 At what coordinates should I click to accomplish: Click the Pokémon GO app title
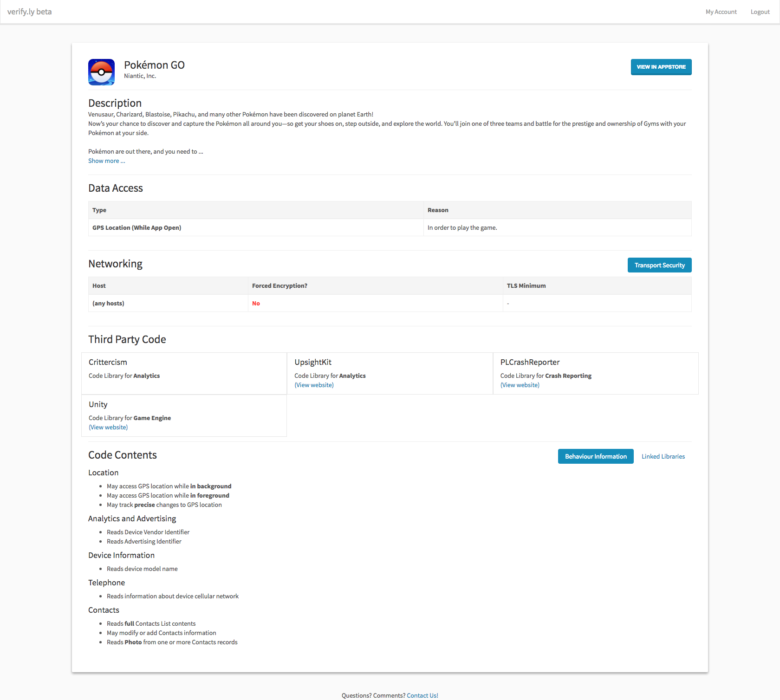(x=154, y=65)
